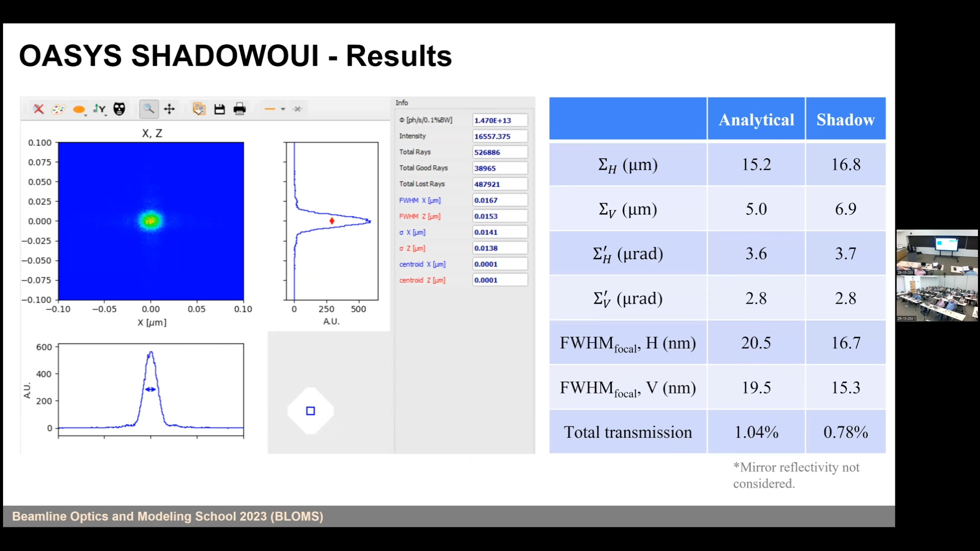Image resolution: width=980 pixels, height=551 pixels.
Task: Click the orange ellipse aspect ratio icon
Action: pyautogui.click(x=79, y=109)
